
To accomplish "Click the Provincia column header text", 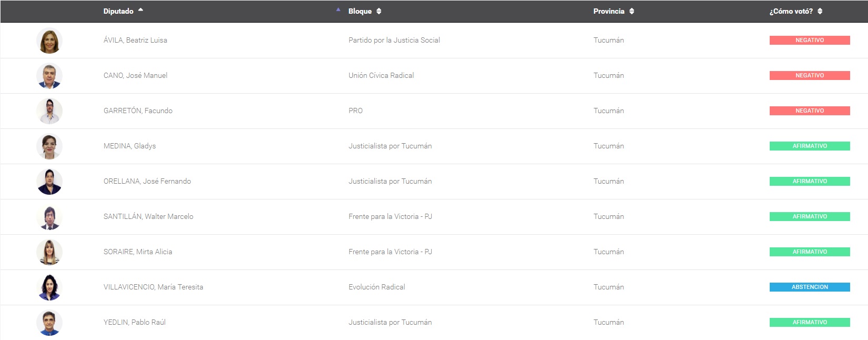I will [x=609, y=11].
